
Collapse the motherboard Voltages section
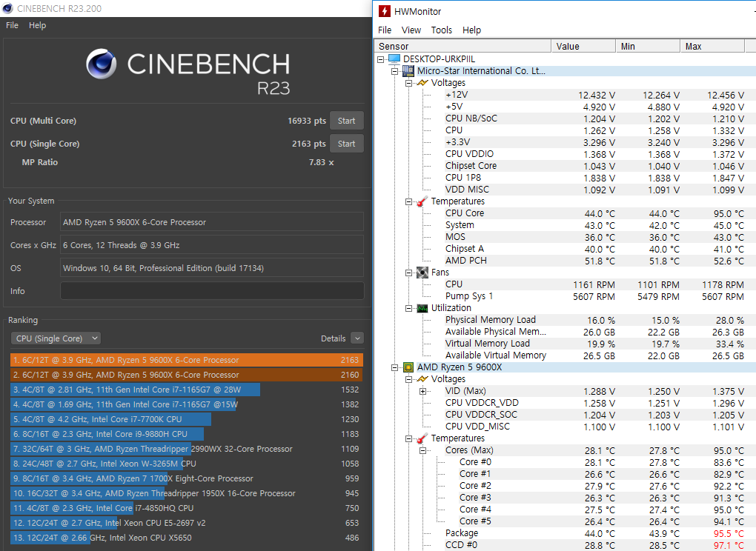[x=409, y=83]
